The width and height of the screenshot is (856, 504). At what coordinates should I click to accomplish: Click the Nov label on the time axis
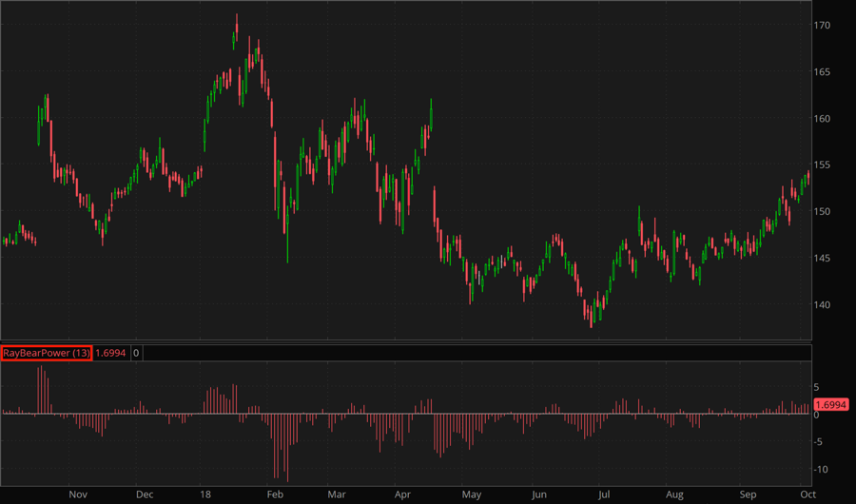pyautogui.click(x=78, y=494)
